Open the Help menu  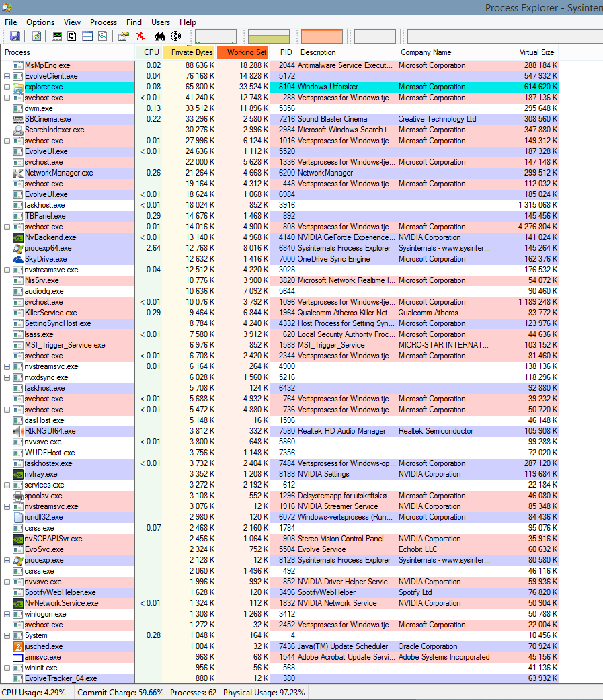click(x=188, y=22)
